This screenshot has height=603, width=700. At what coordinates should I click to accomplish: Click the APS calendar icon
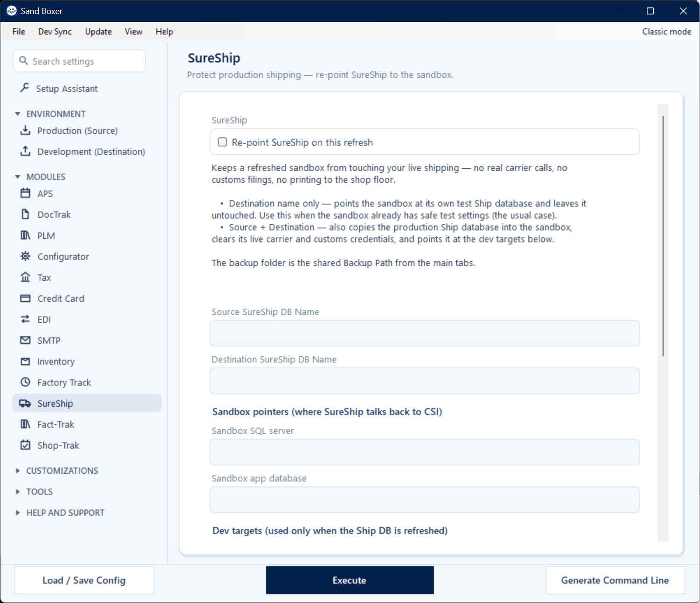pyautogui.click(x=26, y=193)
